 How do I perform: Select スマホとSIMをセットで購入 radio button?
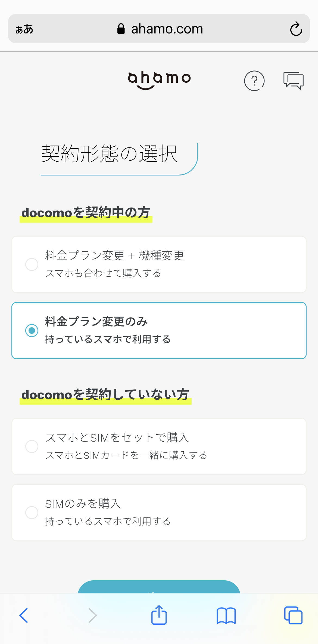click(x=32, y=446)
